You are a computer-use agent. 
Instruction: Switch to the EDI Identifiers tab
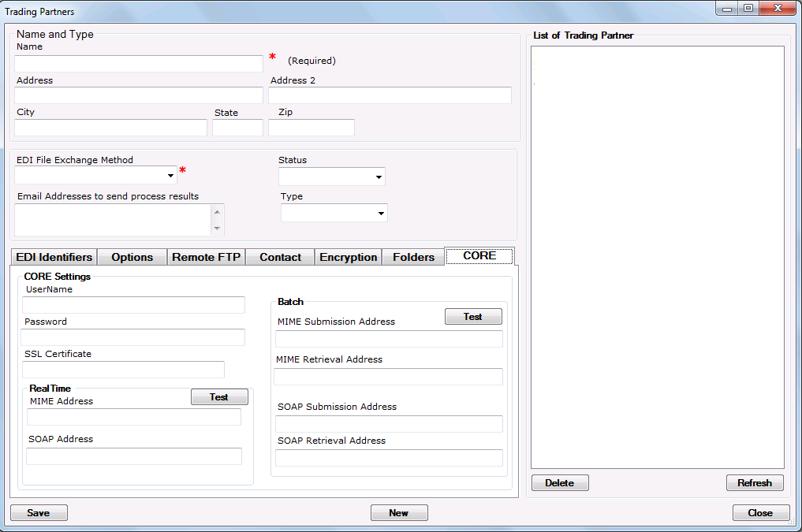tap(54, 257)
